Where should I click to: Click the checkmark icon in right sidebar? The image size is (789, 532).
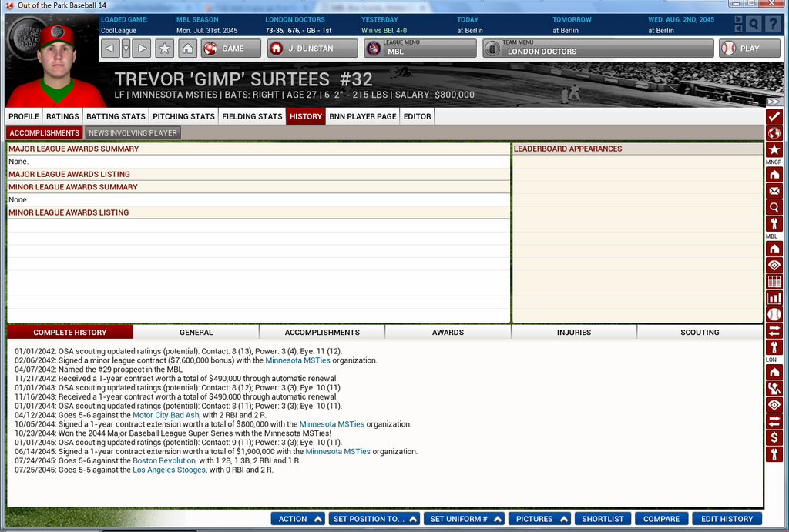pyautogui.click(x=774, y=117)
